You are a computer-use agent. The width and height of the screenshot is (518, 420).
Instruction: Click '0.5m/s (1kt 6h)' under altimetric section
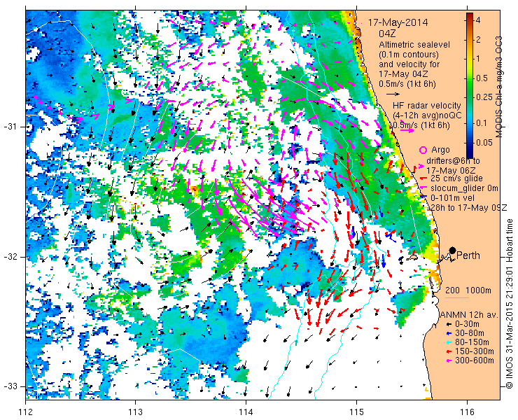click(x=407, y=84)
